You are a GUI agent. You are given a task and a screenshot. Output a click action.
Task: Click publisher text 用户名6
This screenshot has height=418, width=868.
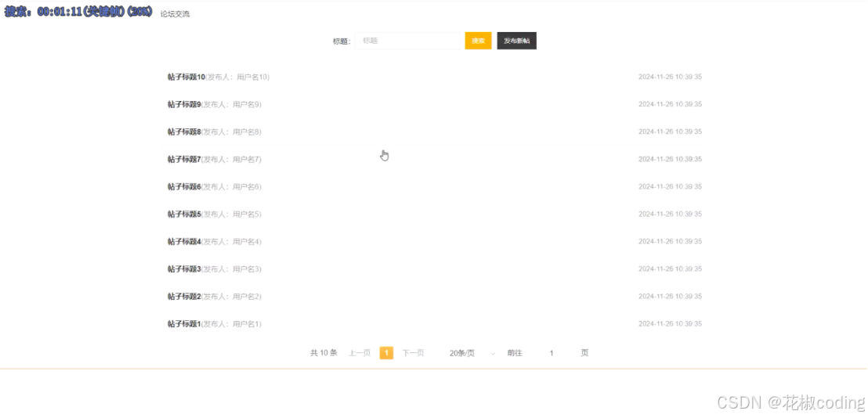coord(245,187)
